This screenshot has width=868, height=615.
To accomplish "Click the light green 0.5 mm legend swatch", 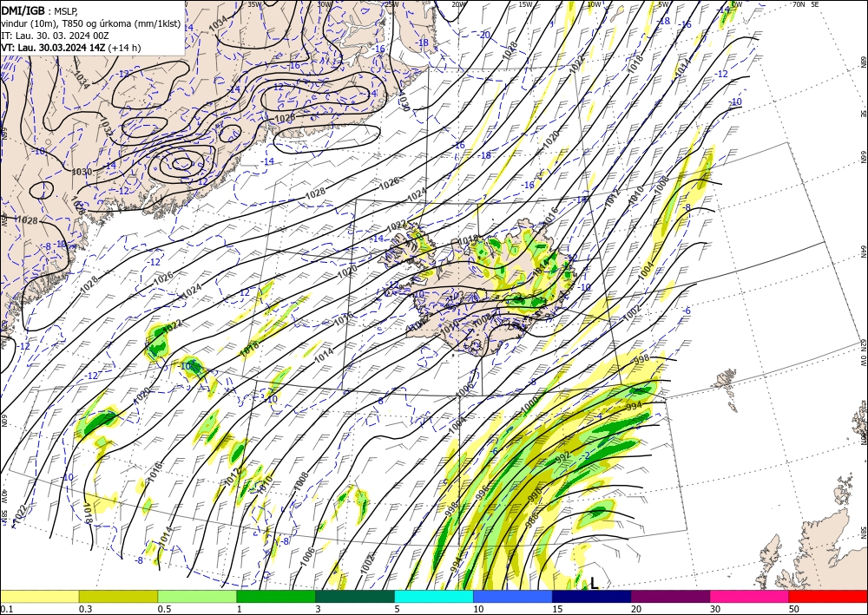I will coord(197,596).
